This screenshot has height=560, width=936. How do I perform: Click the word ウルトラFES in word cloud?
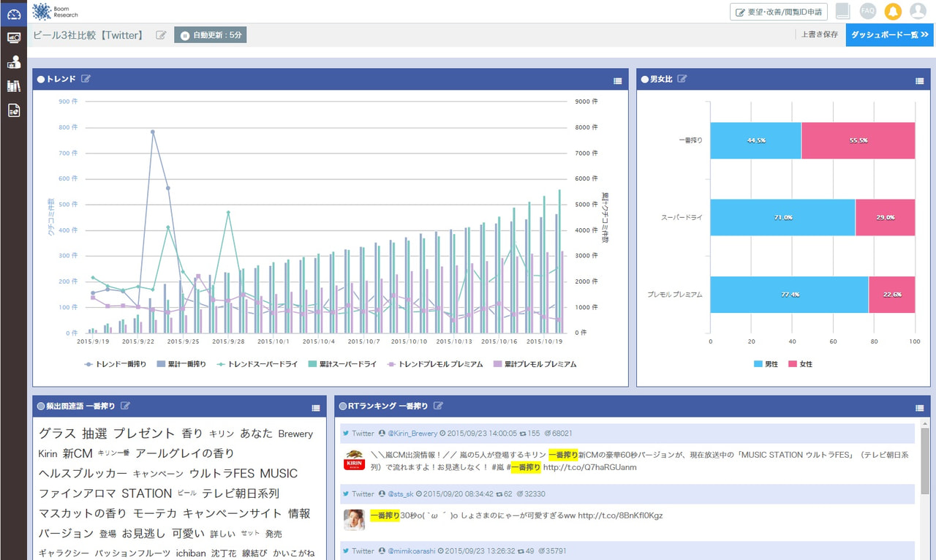pyautogui.click(x=222, y=474)
